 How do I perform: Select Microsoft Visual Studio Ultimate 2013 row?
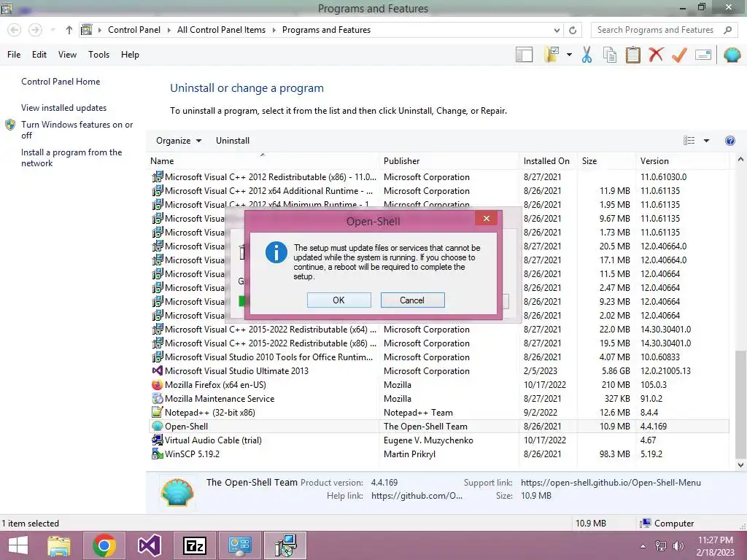439,371
